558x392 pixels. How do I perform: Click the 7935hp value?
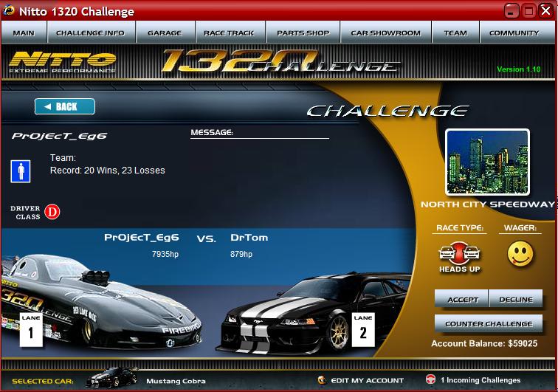point(165,254)
